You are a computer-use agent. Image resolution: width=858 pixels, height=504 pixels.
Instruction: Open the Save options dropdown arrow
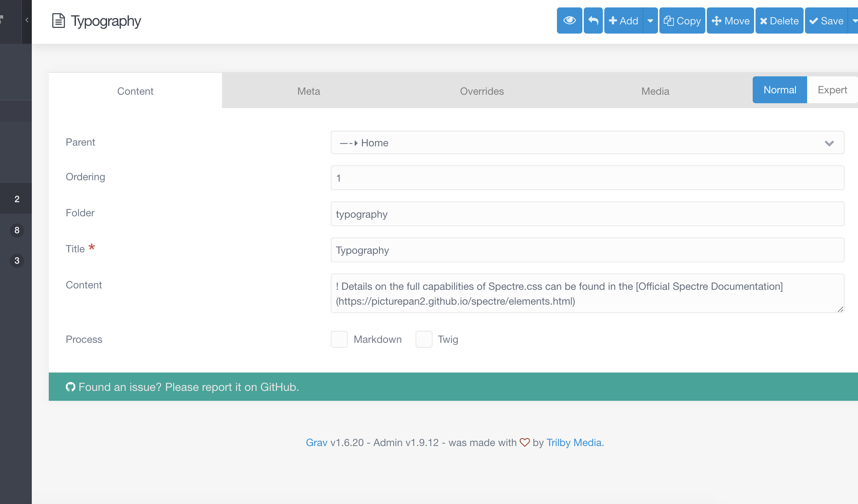click(x=854, y=20)
